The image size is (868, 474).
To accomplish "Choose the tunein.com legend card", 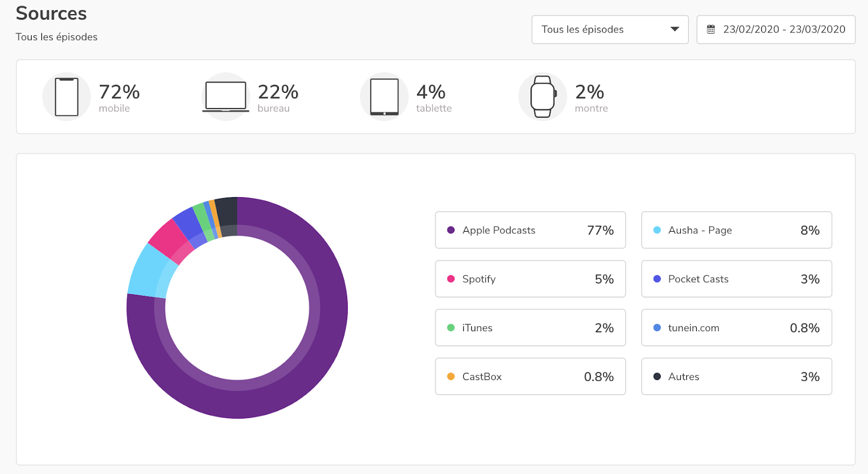I will click(x=736, y=328).
